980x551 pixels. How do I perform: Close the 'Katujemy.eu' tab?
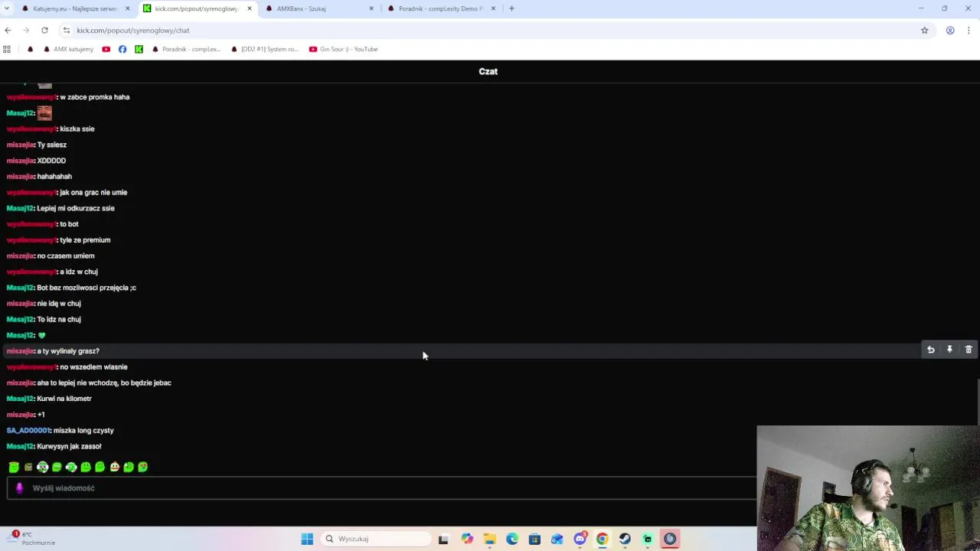128,8
